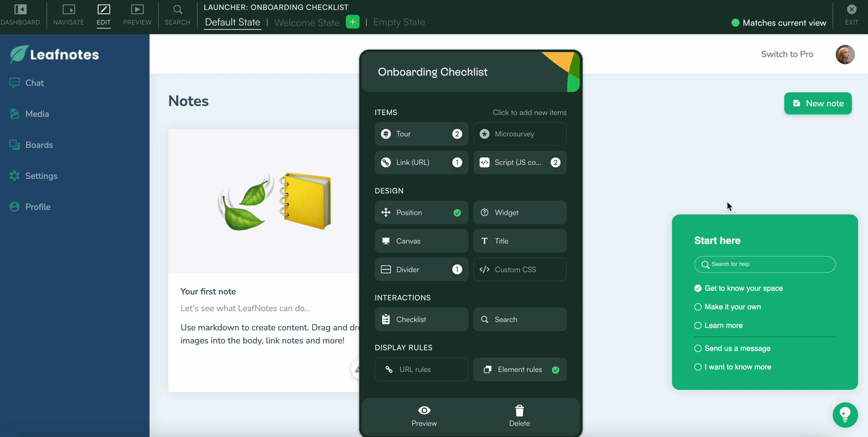Viewport: 868px width, 437px height.
Task: Check off "Make it your own"
Action: tap(697, 306)
